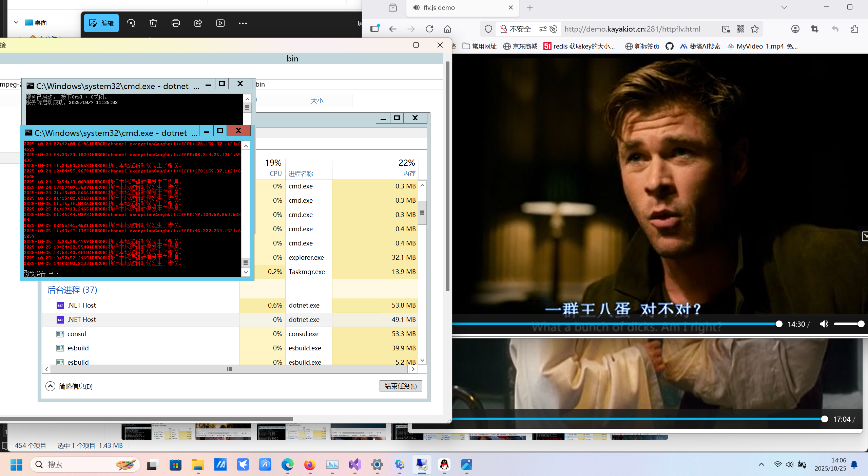
Task: Click the 不安全 site security indicator
Action: (516, 29)
